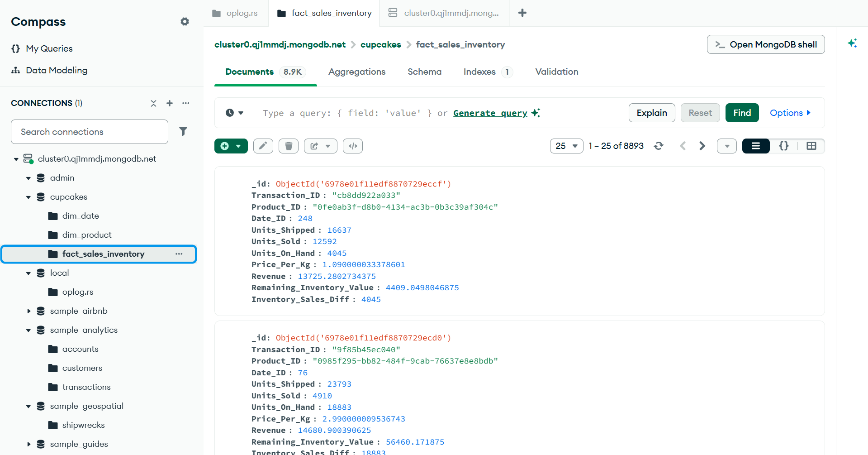Click the Reset button

[x=700, y=113]
